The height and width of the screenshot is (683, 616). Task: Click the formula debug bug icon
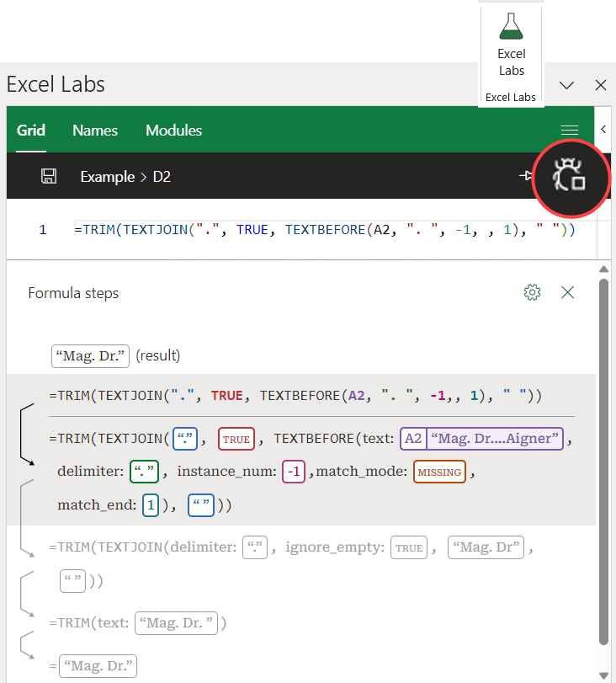click(569, 176)
